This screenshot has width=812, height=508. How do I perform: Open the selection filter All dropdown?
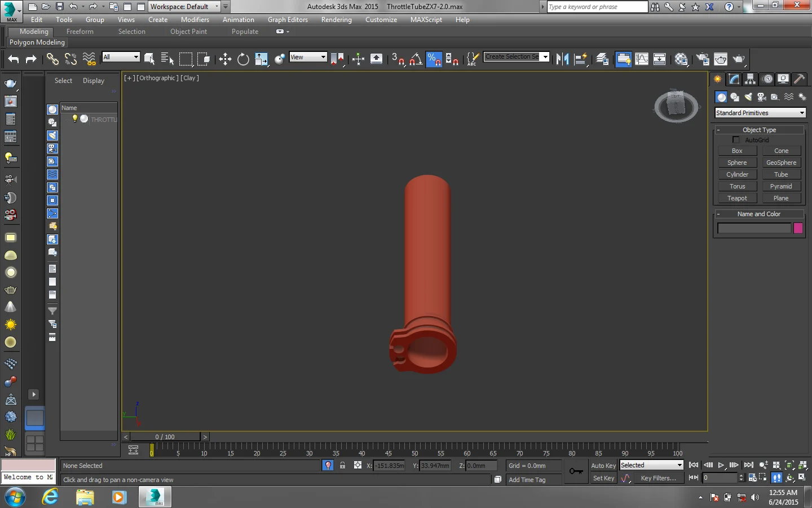[121, 57]
